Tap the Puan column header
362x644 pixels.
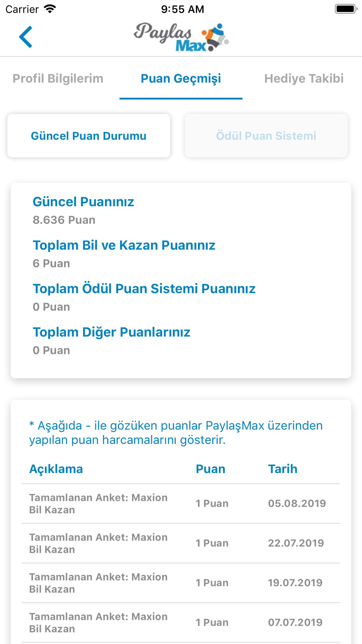pyautogui.click(x=210, y=469)
